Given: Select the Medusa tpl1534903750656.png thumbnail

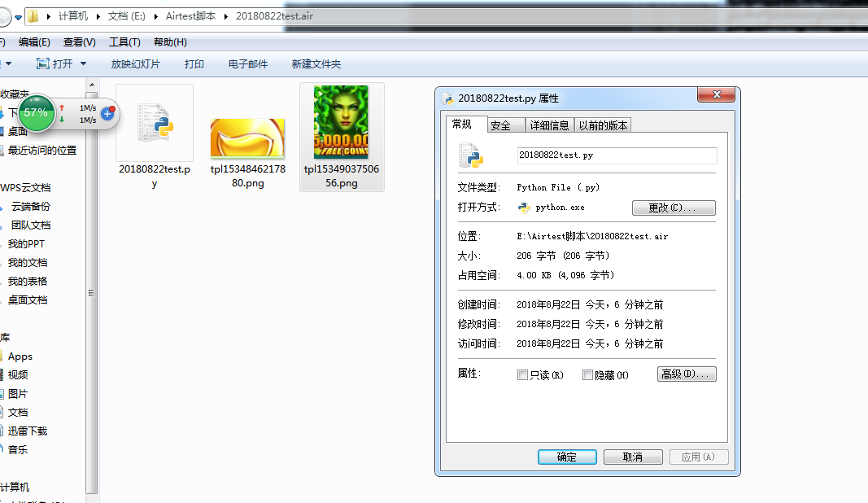Looking at the screenshot, I should [x=342, y=122].
